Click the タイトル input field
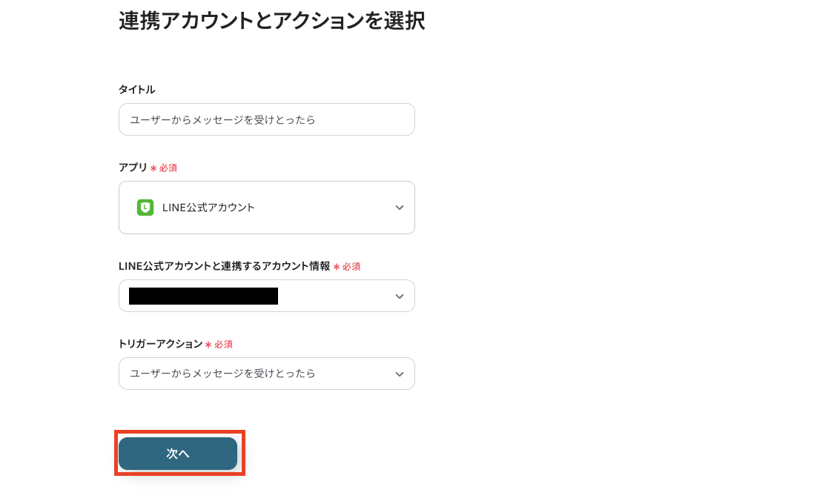 coord(267,119)
